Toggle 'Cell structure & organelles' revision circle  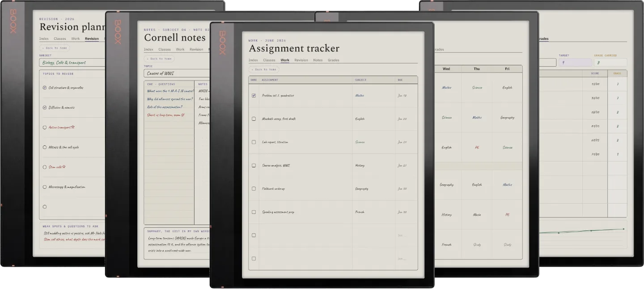click(44, 88)
